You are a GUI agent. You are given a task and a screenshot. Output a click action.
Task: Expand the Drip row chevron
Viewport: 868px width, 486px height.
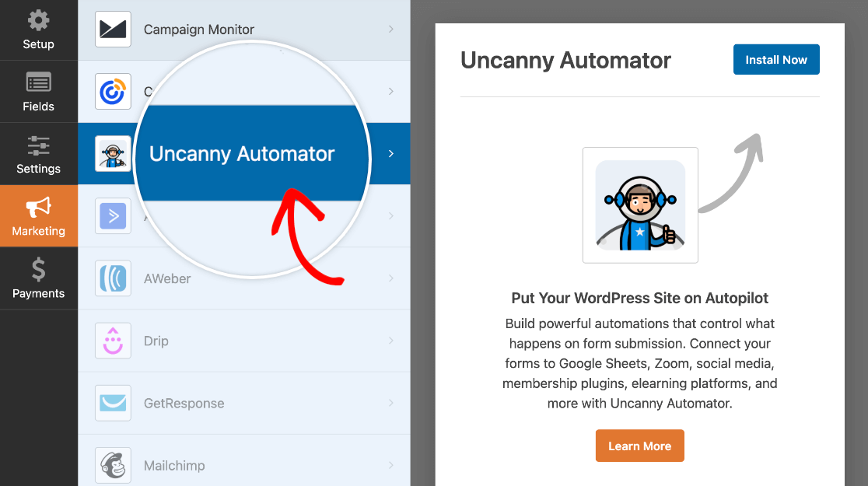point(390,341)
